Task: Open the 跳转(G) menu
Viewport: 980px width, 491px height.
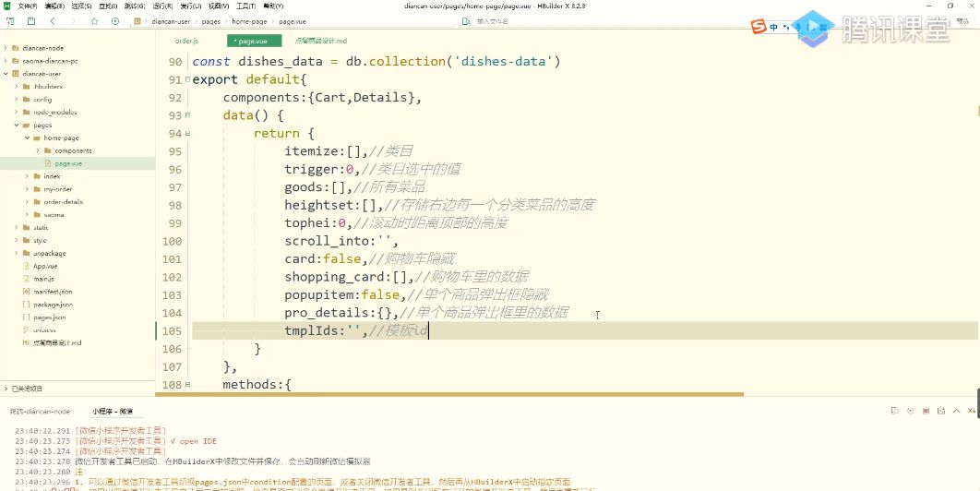Action: tap(133, 6)
